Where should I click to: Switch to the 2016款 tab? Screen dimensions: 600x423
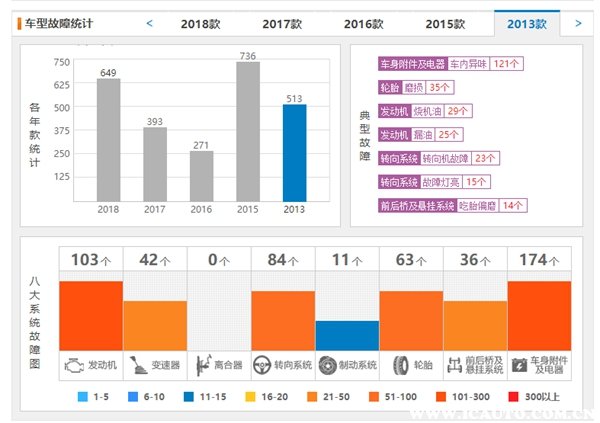[x=365, y=23]
